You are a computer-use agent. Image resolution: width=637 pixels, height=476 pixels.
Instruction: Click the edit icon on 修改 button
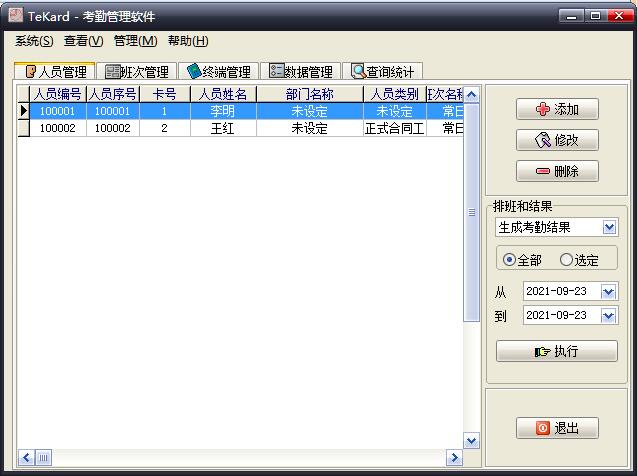tap(542, 140)
